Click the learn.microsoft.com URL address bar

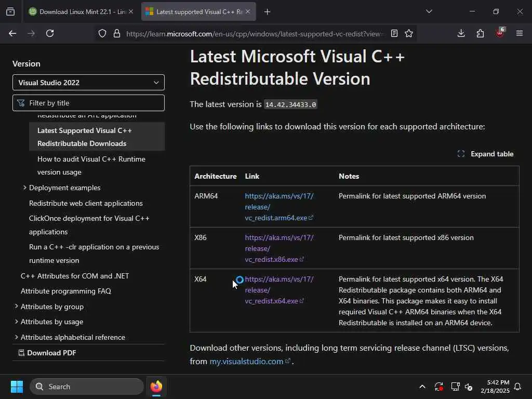255,34
